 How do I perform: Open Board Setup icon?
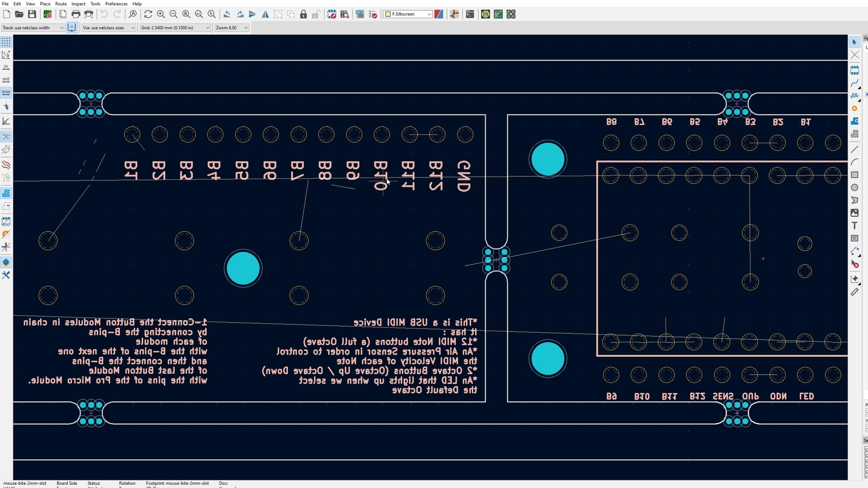(47, 14)
